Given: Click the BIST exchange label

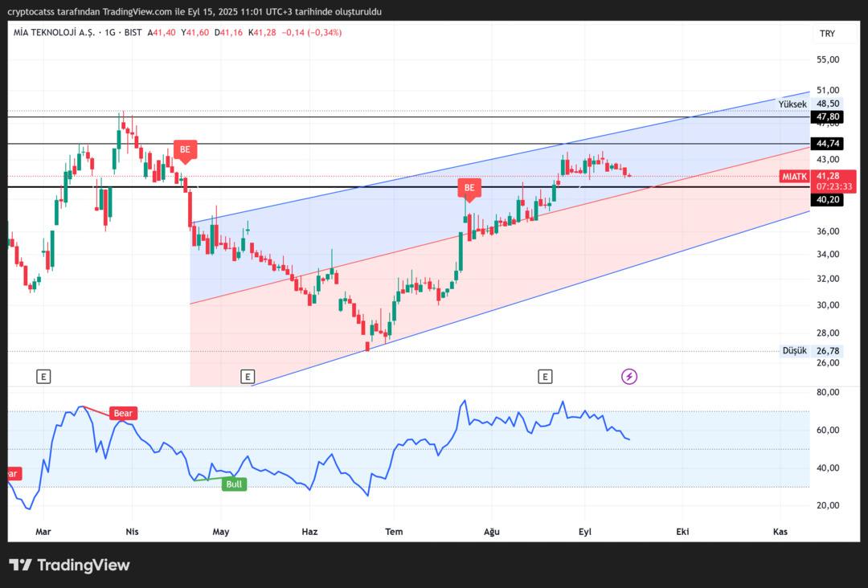Looking at the screenshot, I should (x=133, y=33).
